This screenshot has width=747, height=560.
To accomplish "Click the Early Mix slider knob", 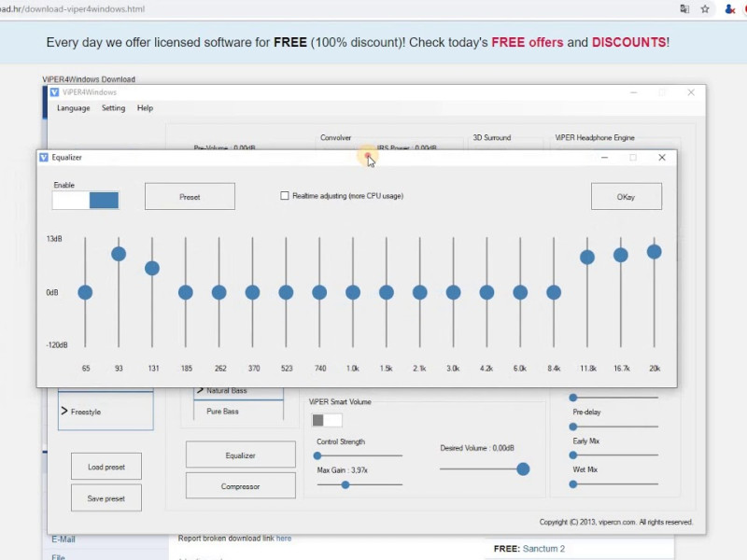I will (x=573, y=455).
